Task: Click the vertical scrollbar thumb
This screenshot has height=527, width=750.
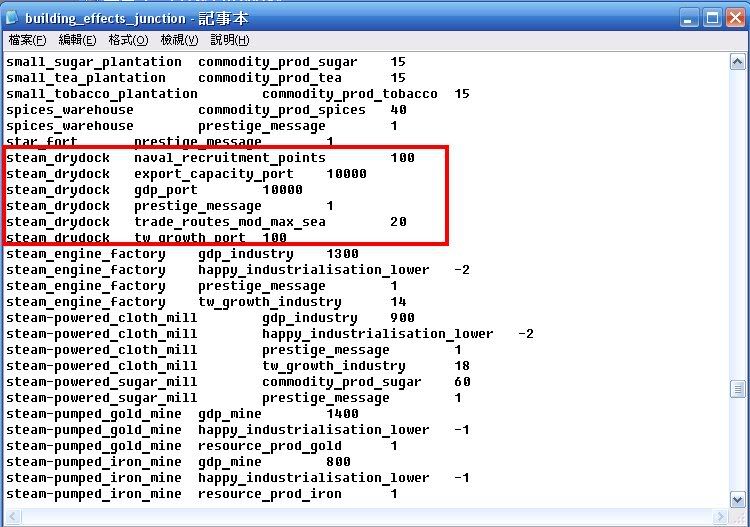Action: click(737, 388)
